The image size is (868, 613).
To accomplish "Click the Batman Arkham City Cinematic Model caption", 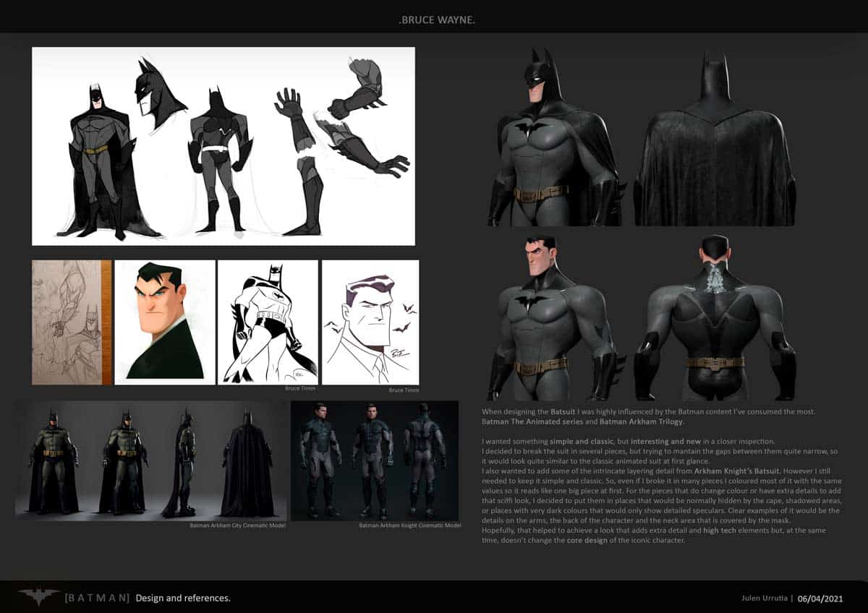I will click(237, 527).
